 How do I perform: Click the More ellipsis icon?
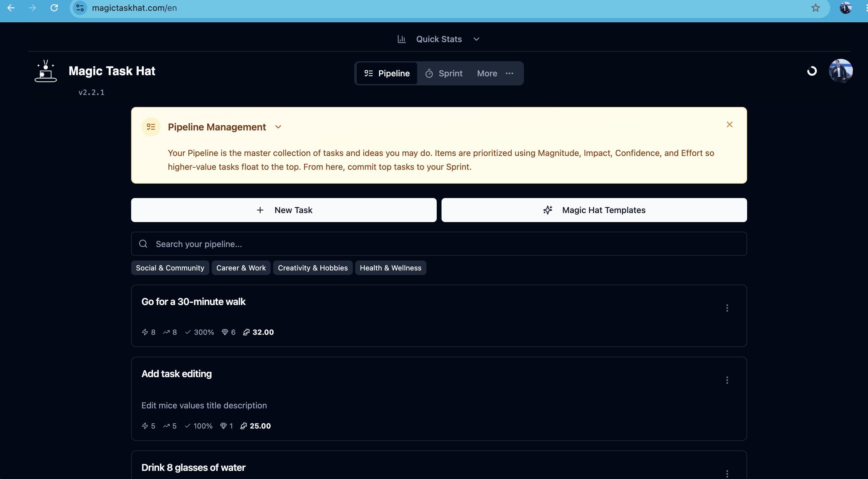[509, 73]
